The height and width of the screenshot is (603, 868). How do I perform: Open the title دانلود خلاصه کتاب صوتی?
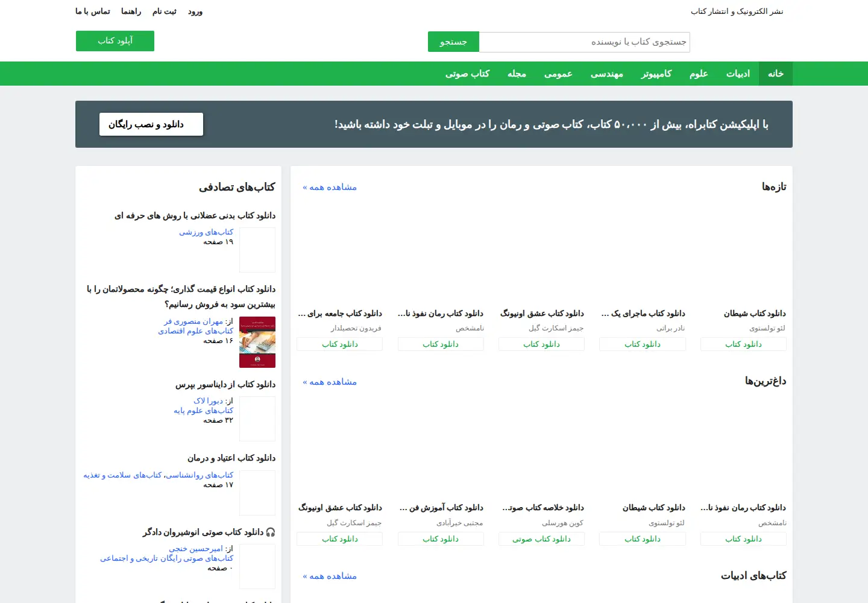(x=542, y=508)
